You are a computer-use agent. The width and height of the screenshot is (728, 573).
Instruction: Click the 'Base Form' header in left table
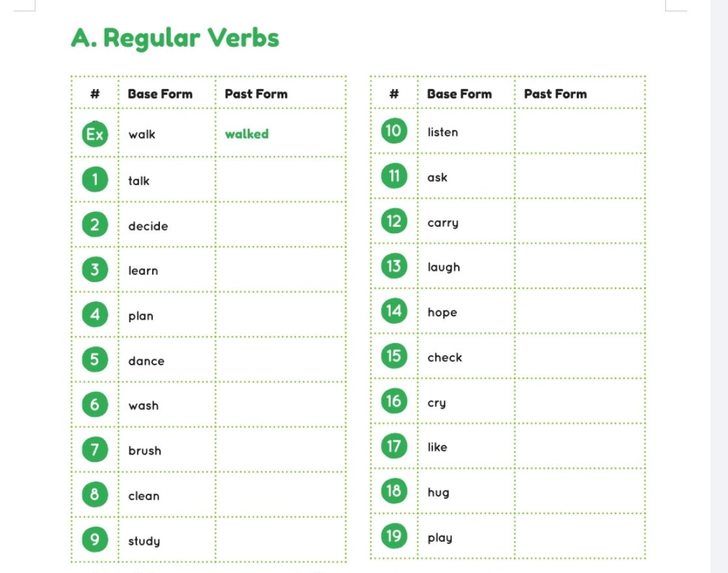click(160, 94)
